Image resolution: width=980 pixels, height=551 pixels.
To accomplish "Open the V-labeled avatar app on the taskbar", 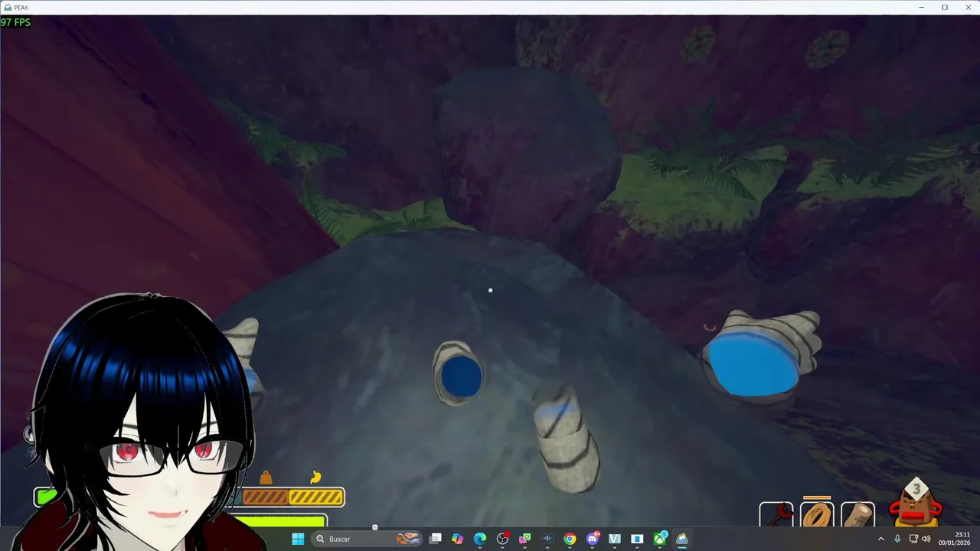I will tap(614, 539).
